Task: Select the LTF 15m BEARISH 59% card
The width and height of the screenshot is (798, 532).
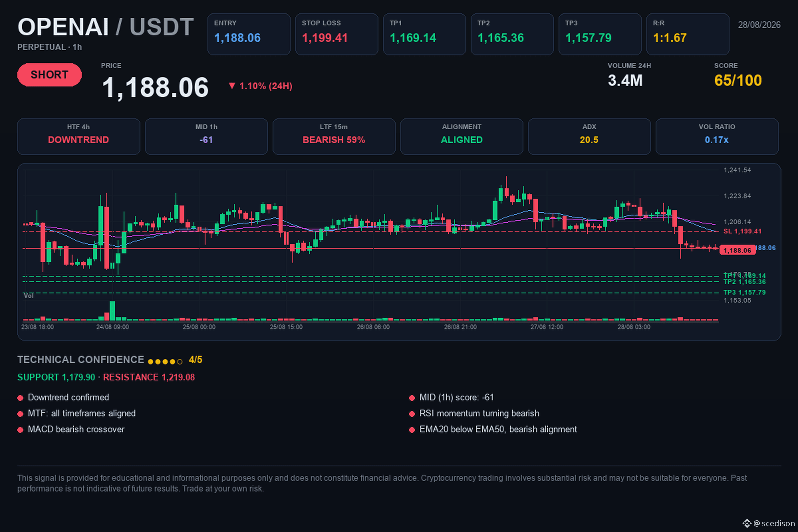Action: click(334, 137)
